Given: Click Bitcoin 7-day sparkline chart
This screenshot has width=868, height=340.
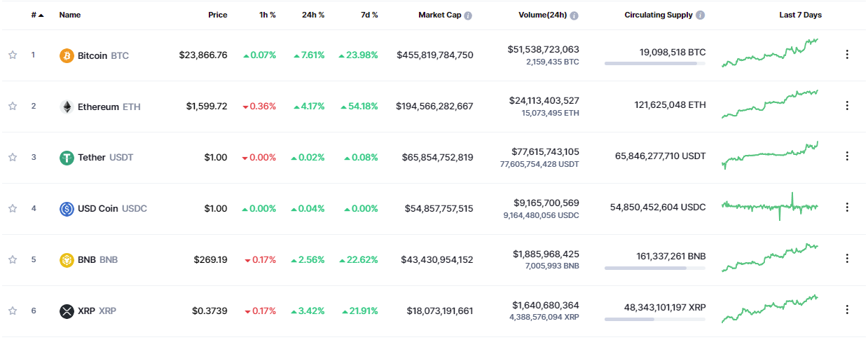Looking at the screenshot, I should (770, 53).
